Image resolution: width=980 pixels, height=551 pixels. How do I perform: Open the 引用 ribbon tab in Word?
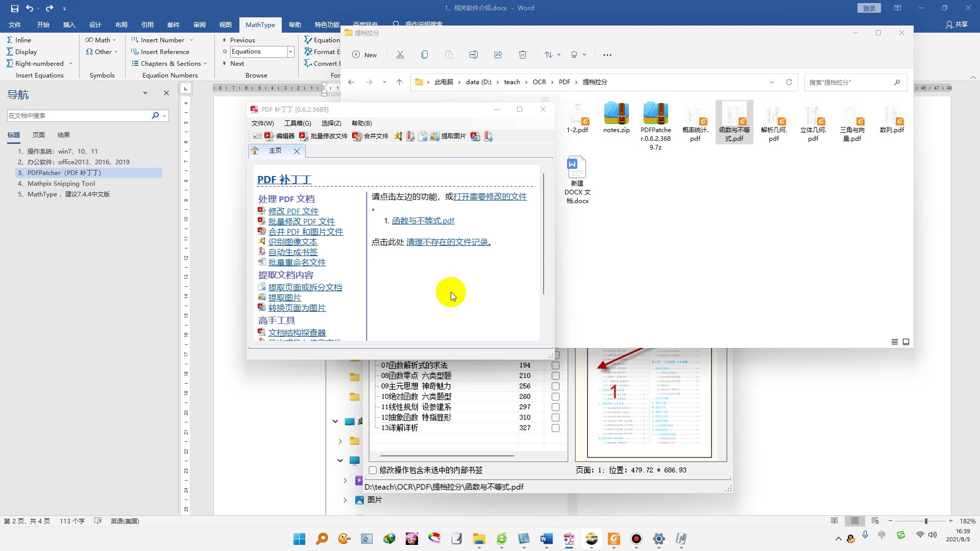[148, 24]
